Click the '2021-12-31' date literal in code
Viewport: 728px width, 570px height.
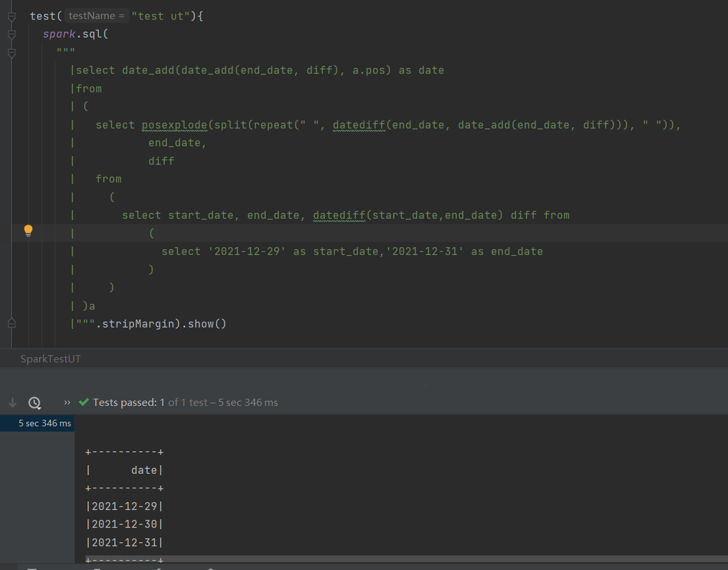pos(425,251)
